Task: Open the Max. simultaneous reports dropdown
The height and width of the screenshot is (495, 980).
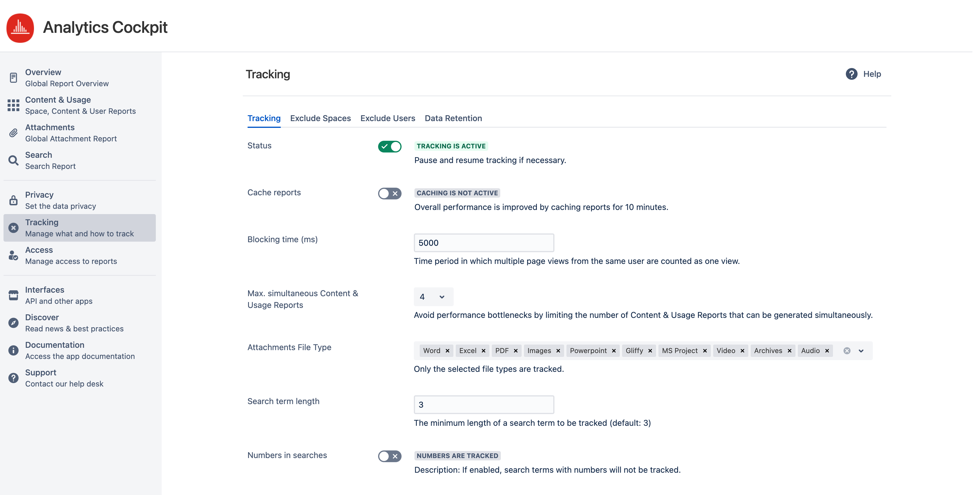Action: tap(433, 297)
